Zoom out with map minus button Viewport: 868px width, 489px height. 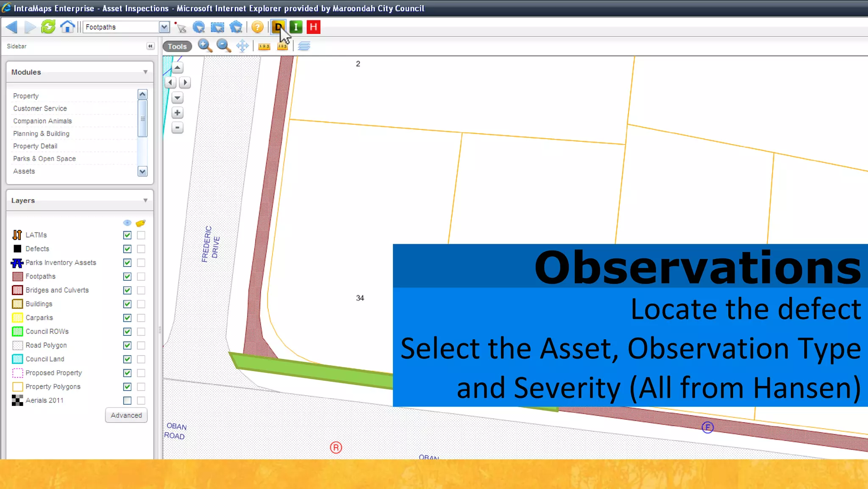(x=178, y=128)
